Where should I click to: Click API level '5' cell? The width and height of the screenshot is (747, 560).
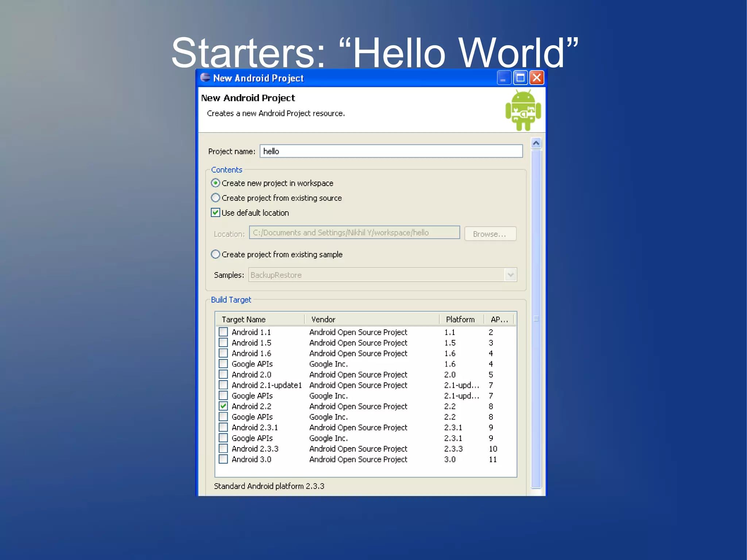(491, 375)
